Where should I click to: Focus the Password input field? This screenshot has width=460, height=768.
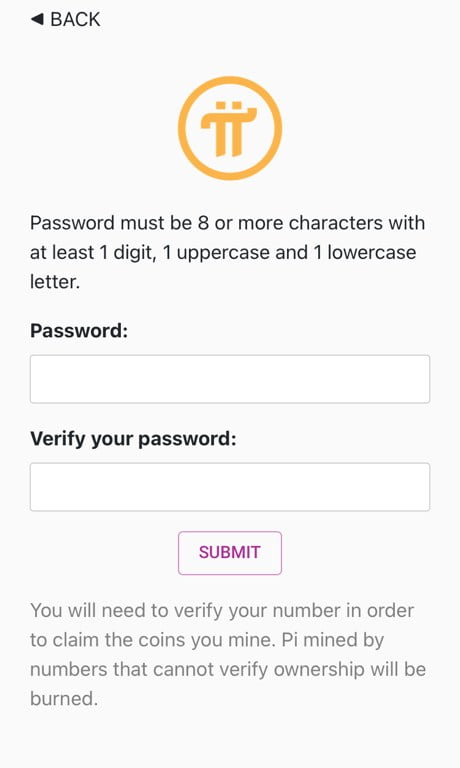point(230,379)
